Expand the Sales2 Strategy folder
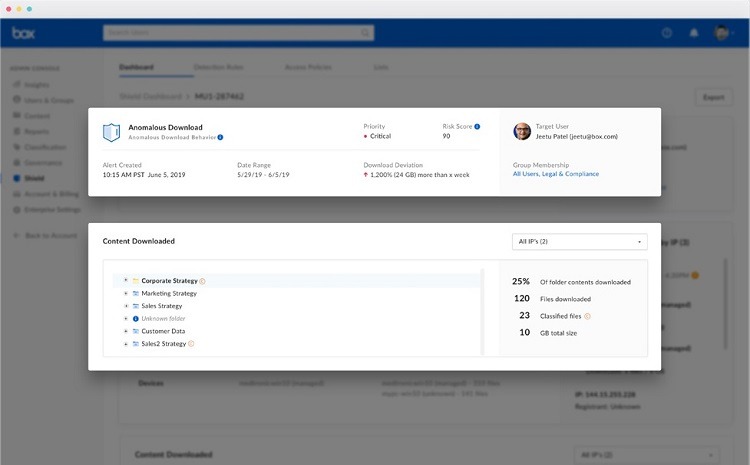The height and width of the screenshot is (465, 750). pos(126,343)
